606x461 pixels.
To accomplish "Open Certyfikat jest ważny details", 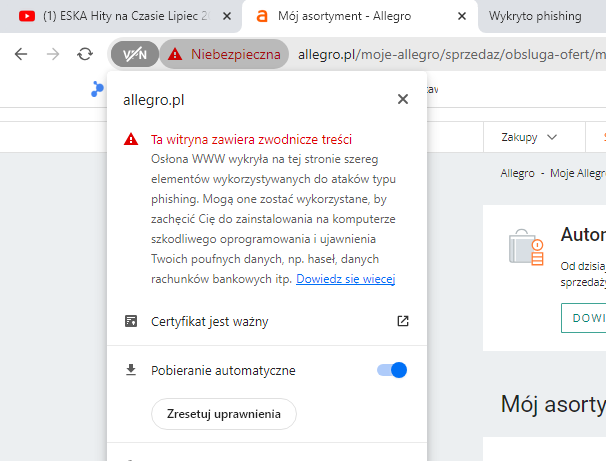I will (x=267, y=322).
